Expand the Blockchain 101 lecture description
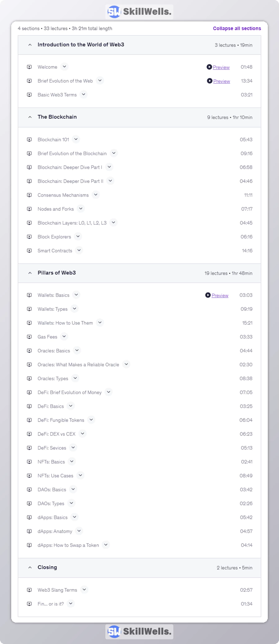This screenshot has height=644, width=279. point(76,139)
